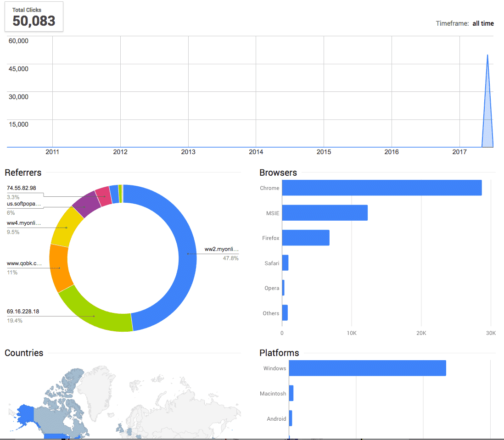Screen dimensions: 504x440
Task: Click the pink 74.55.82.98 donut segment
Action: click(103, 196)
